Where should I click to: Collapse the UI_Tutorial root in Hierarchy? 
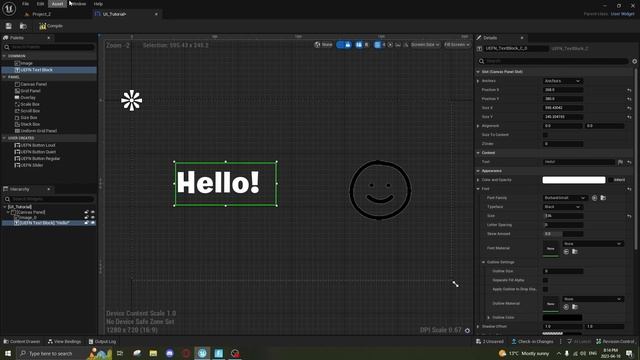(5, 207)
